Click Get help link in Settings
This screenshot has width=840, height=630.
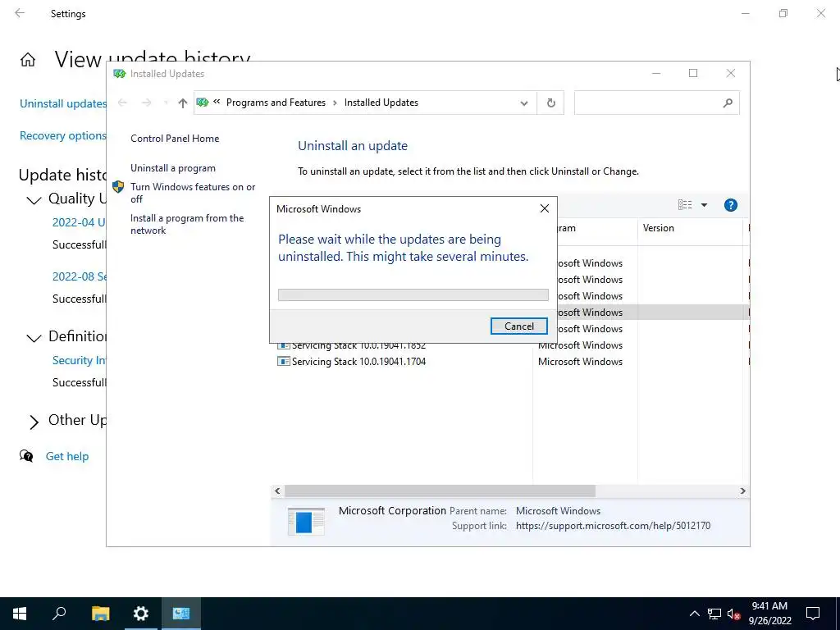coord(67,456)
